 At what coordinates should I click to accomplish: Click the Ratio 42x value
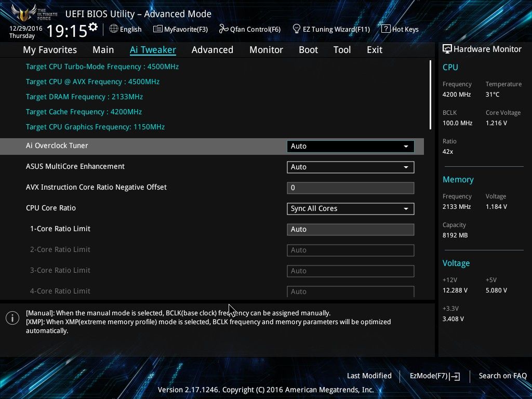click(x=448, y=152)
